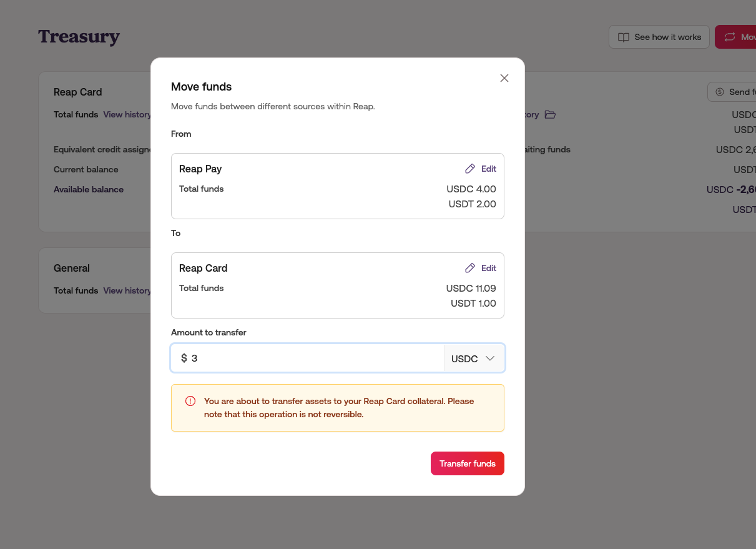The width and height of the screenshot is (756, 549).
Task: Click the red warning icon in the alert
Action: click(190, 401)
